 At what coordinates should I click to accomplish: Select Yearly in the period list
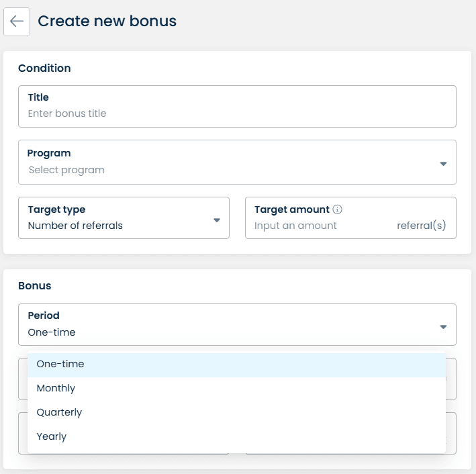click(x=52, y=436)
